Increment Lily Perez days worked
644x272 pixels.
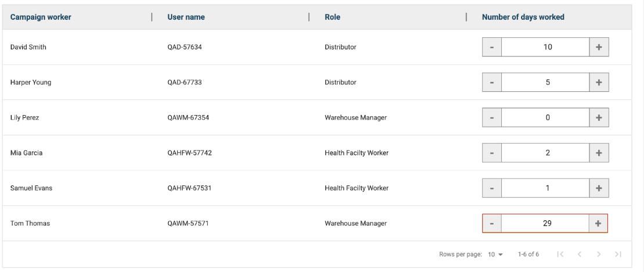click(599, 118)
